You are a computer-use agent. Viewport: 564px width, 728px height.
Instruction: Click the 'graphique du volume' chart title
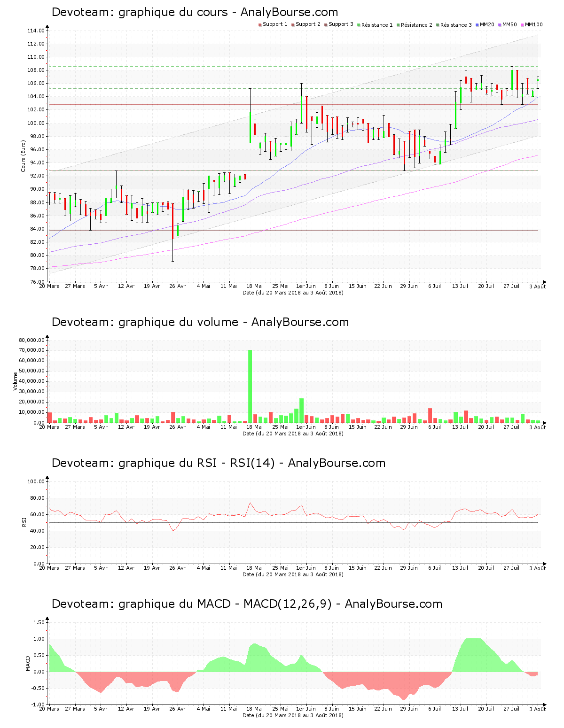pos(200,322)
